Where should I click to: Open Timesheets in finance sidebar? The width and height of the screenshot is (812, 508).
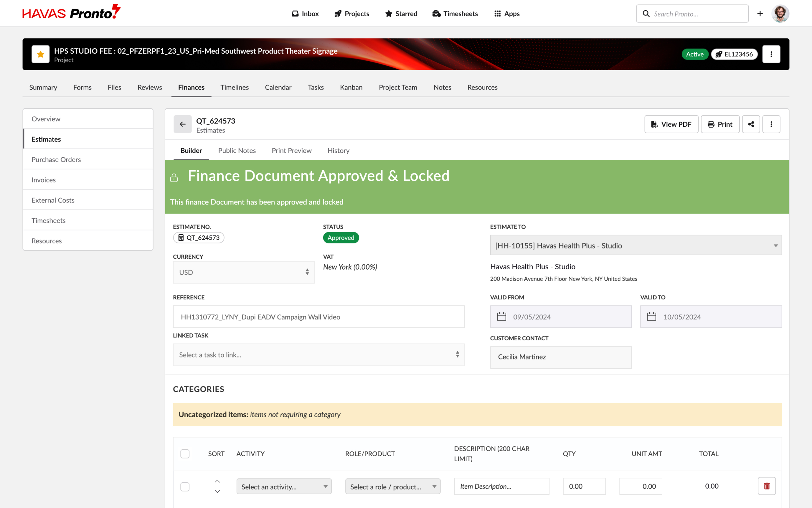click(88, 220)
